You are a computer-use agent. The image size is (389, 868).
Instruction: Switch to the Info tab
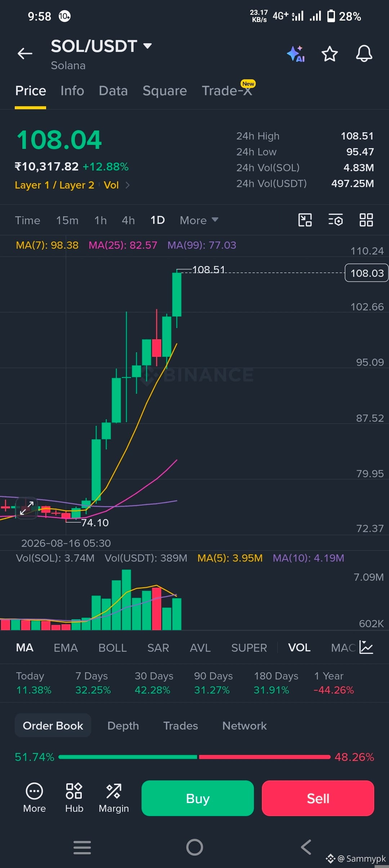point(72,91)
